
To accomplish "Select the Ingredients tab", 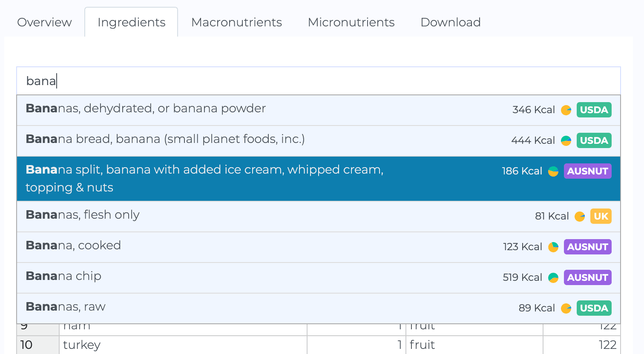I will (131, 22).
